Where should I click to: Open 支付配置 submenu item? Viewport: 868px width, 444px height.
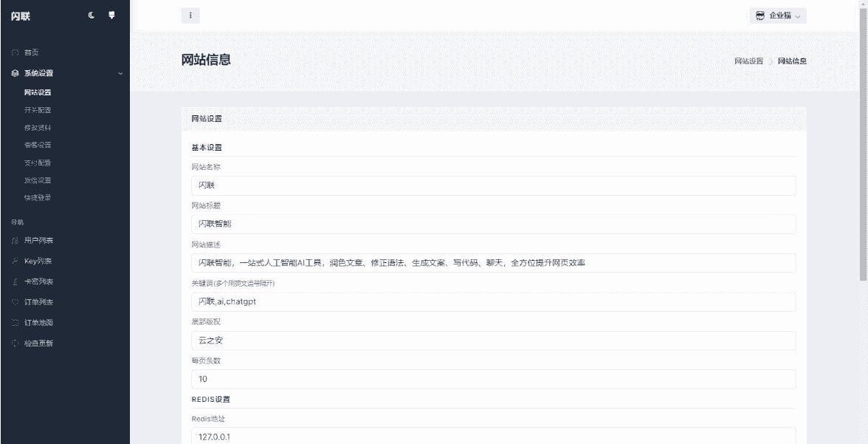38,163
